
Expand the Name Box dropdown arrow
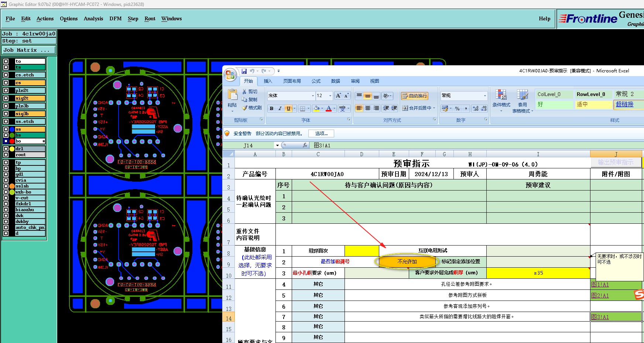277,145
